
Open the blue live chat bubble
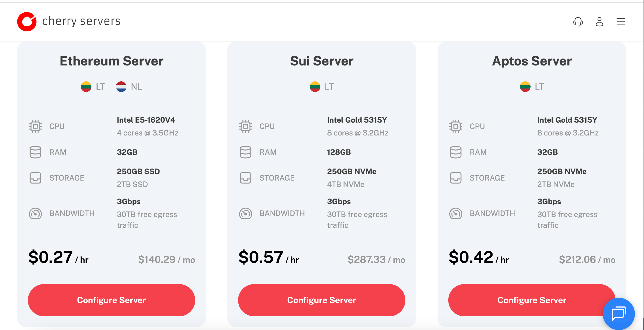pos(619,313)
